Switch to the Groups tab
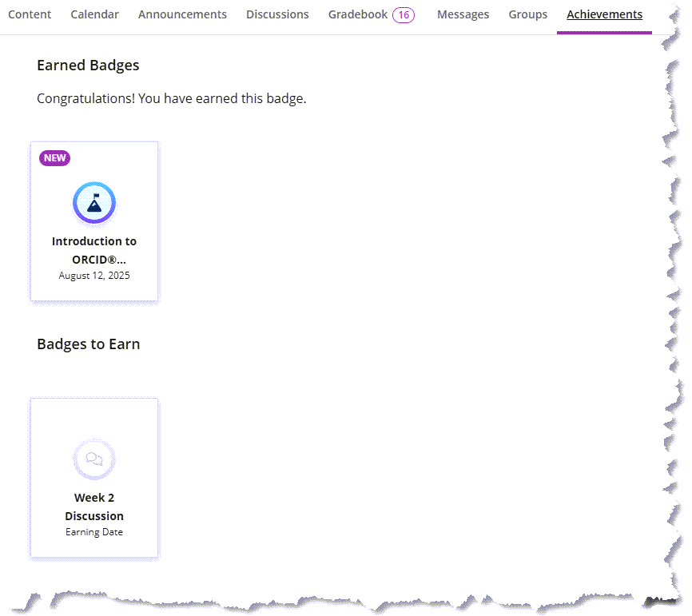 pyautogui.click(x=528, y=14)
